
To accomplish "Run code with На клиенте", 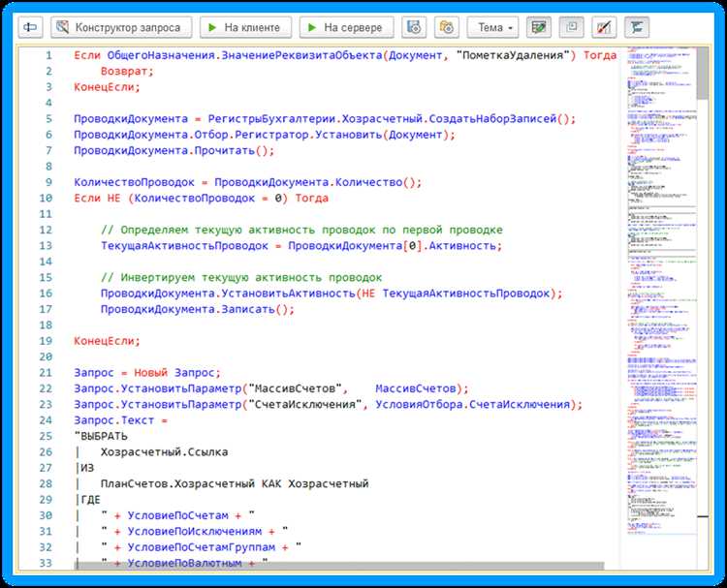I will [246, 27].
